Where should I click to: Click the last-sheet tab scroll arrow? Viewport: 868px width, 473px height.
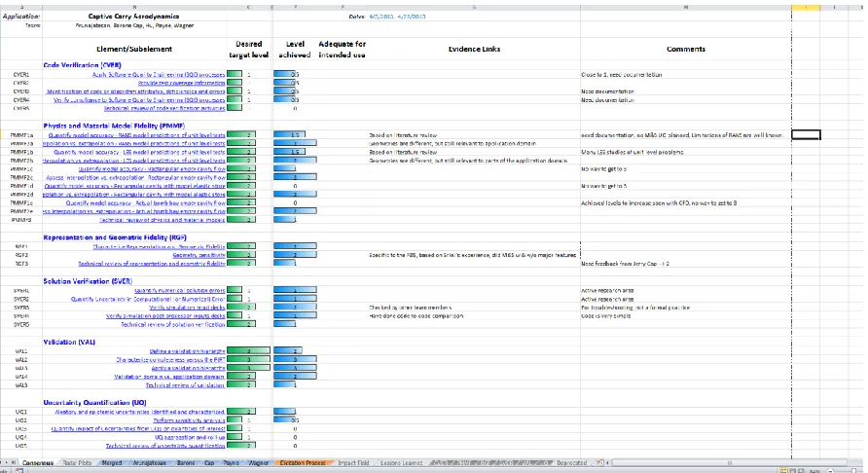[x=15, y=462]
